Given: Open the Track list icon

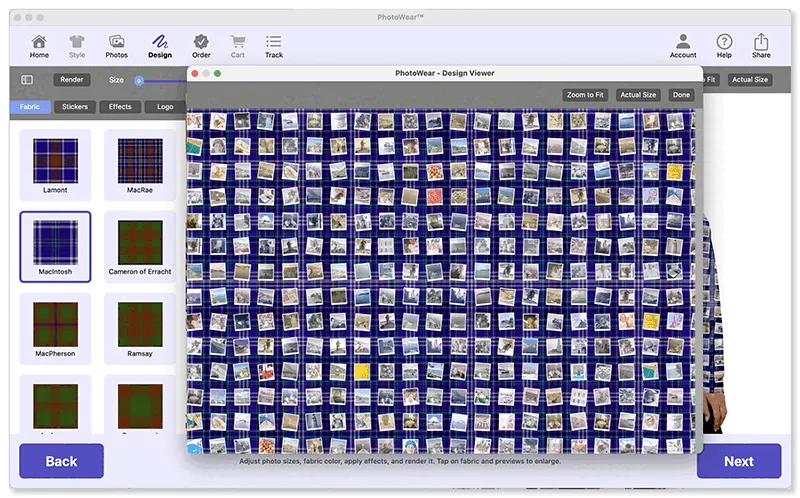Looking at the screenshot, I should click(273, 46).
